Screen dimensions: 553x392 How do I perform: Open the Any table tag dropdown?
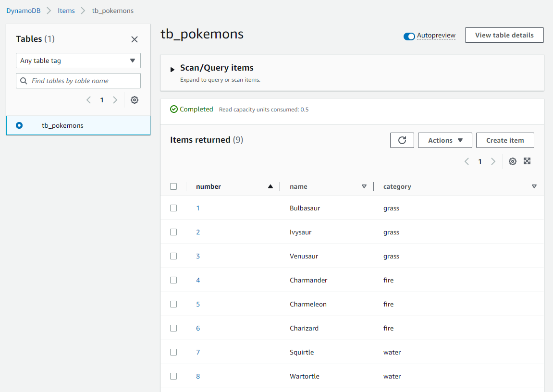point(78,61)
